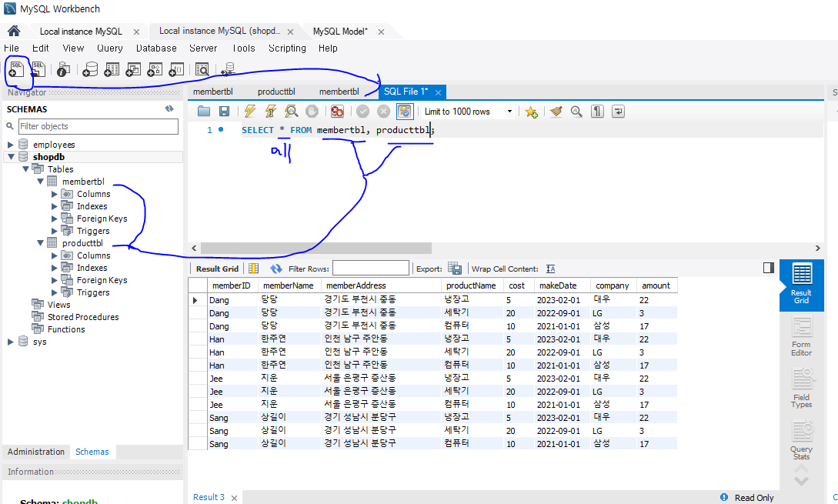This screenshot has width=838, height=504.
Task: Open find panel magnifier icon in editor
Action: click(x=576, y=111)
